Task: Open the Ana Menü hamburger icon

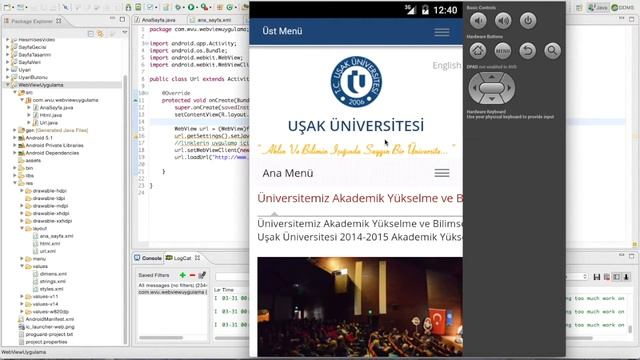Action: [442, 173]
